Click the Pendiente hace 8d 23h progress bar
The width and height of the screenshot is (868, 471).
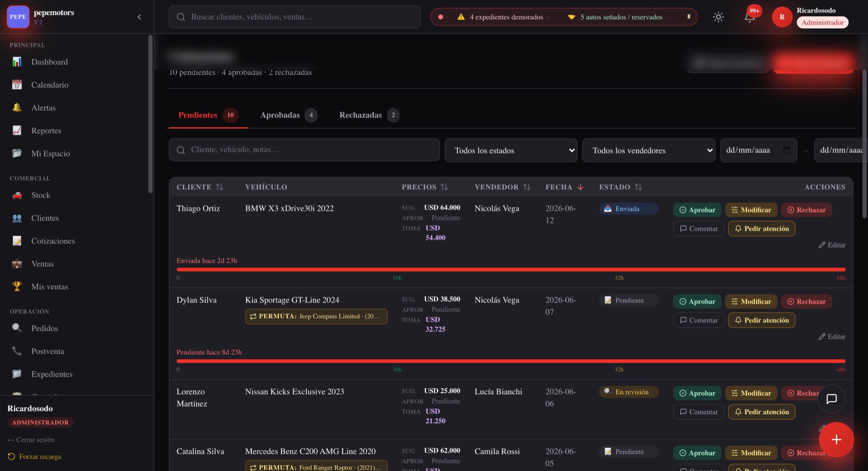511,361
